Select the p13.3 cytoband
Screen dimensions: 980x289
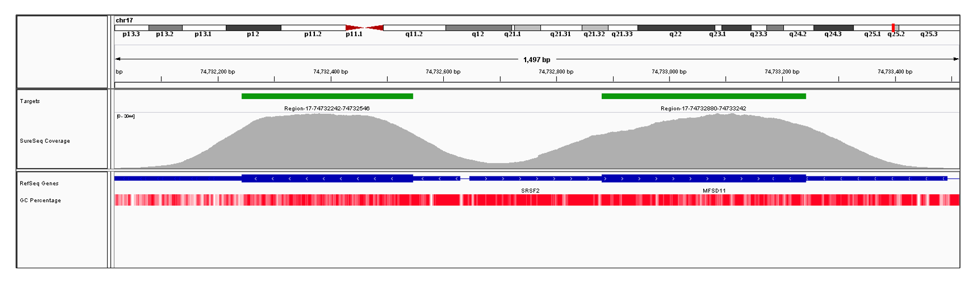pyautogui.click(x=131, y=27)
